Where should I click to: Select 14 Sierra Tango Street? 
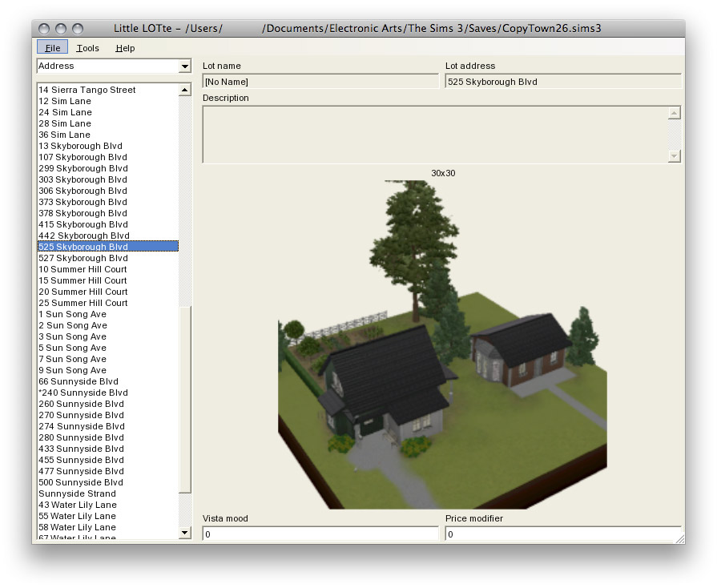click(108, 90)
